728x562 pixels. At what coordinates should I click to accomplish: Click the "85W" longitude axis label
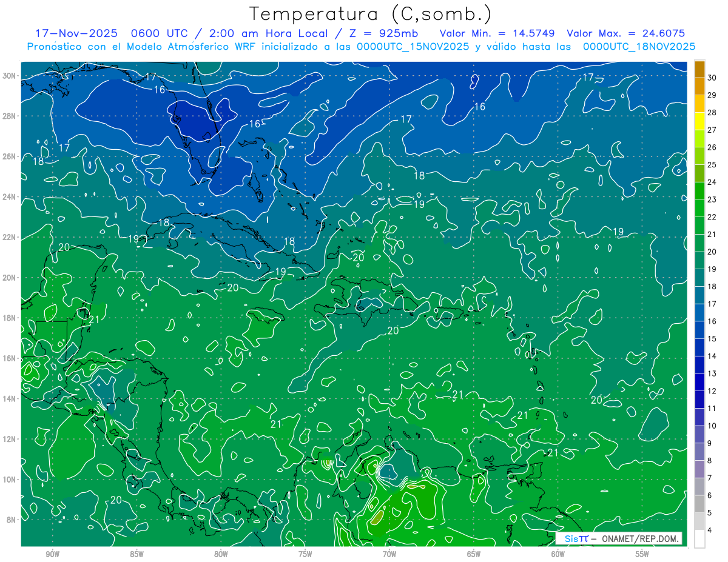137,554
